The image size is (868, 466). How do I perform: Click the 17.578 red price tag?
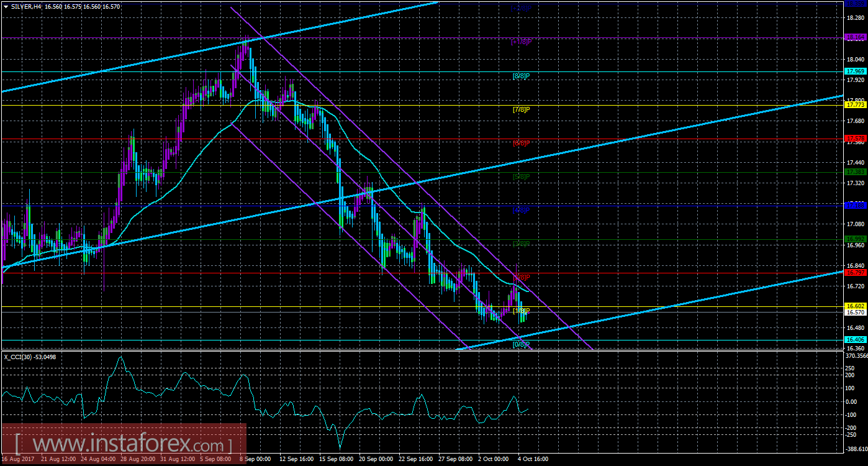point(855,138)
